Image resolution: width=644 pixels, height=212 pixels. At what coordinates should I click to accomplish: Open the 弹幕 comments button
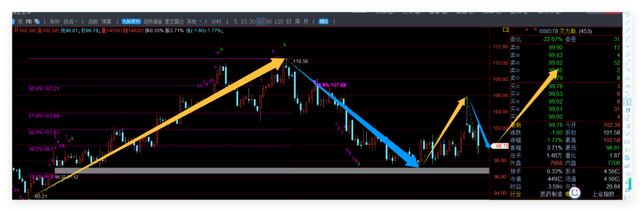tap(107, 22)
